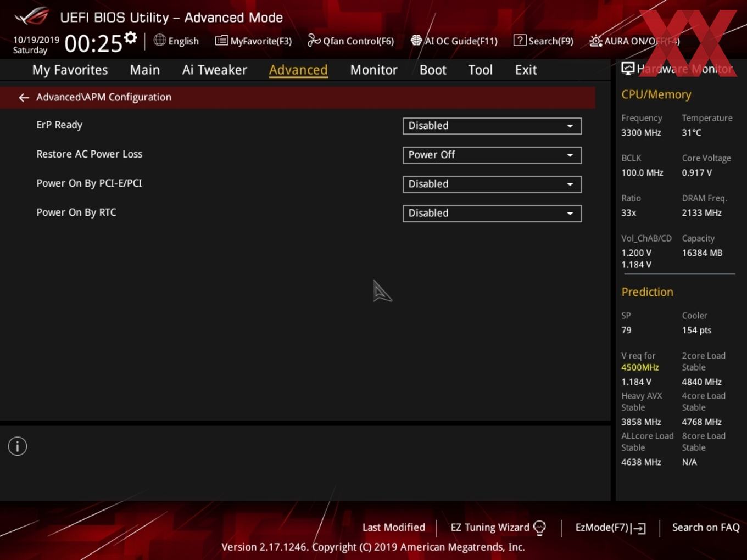Click the AURA light icon
This screenshot has height=560, width=747.
(595, 41)
